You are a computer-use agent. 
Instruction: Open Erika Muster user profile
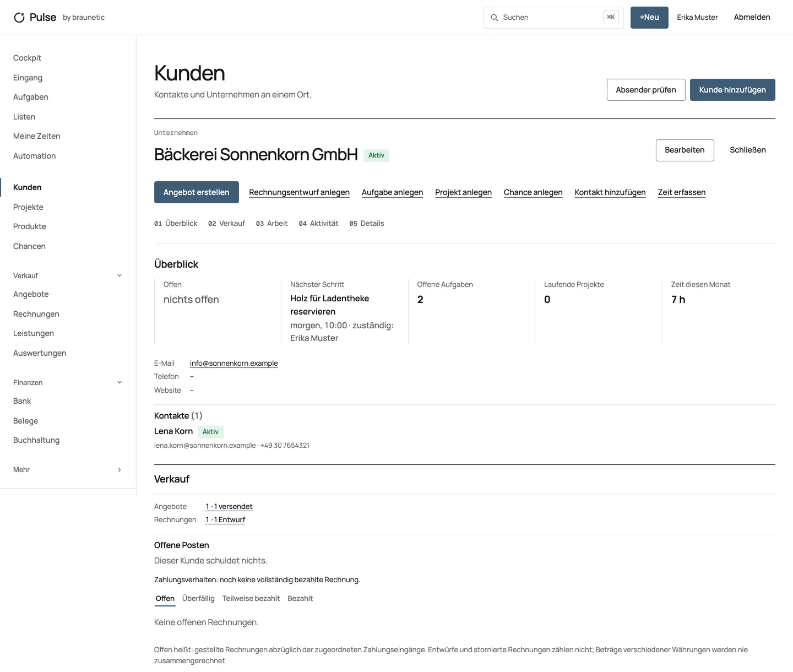697,18
